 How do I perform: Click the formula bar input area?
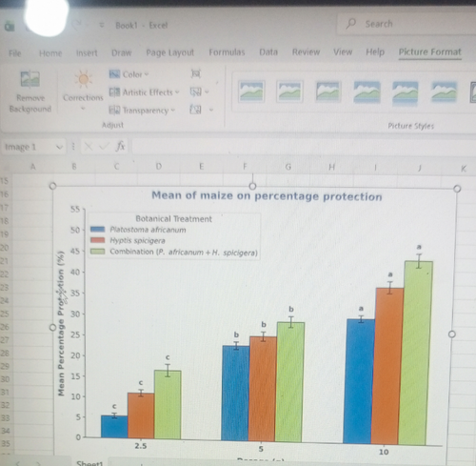[304, 147]
